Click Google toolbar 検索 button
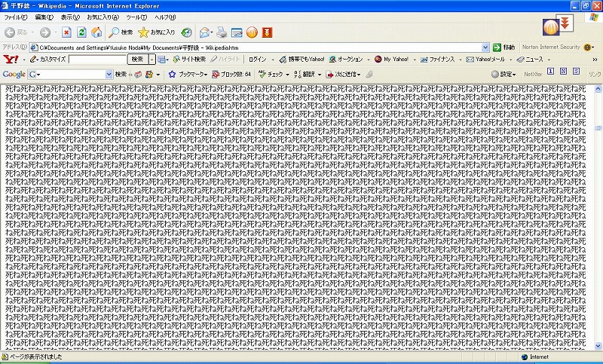This screenshot has width=603, height=364. [x=121, y=74]
